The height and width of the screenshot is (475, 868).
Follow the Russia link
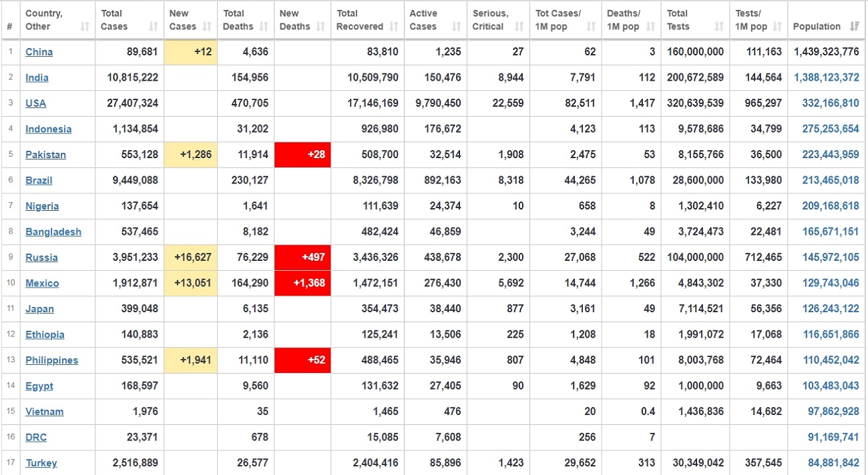click(x=41, y=258)
